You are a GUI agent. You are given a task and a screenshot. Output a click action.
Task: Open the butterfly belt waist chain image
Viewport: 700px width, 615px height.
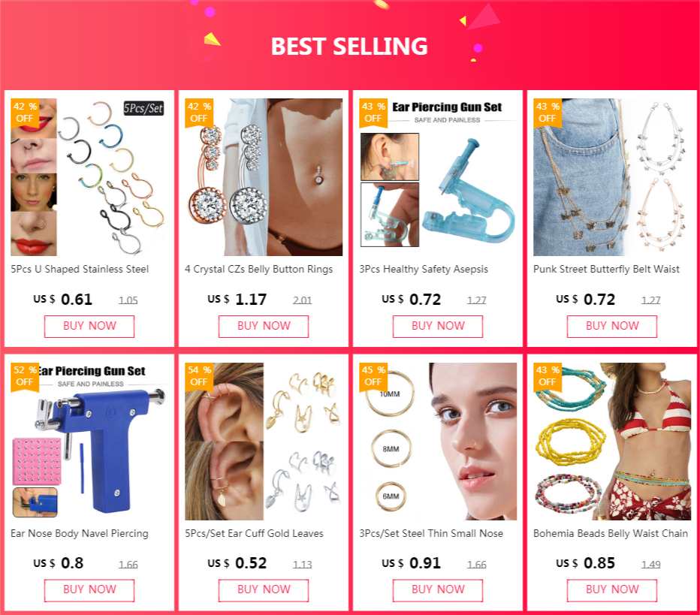pos(612,177)
